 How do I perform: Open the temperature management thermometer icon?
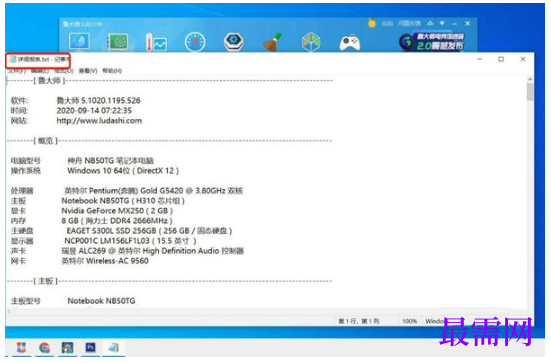click(x=157, y=42)
